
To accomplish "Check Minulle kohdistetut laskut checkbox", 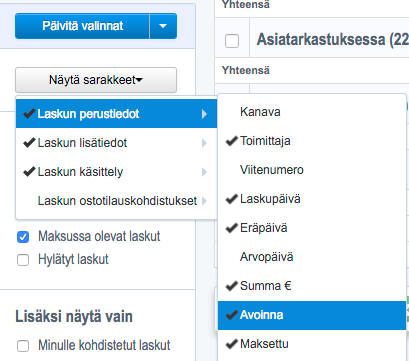I will point(23,346).
